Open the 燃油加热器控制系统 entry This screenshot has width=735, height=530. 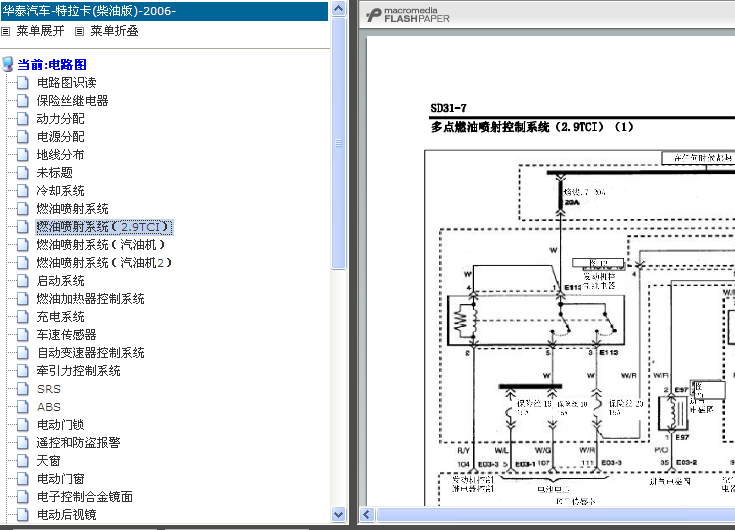[x=90, y=299]
